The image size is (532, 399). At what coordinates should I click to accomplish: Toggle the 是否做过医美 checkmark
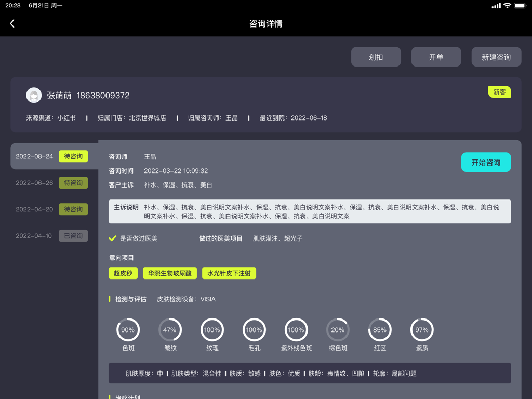tap(112, 238)
